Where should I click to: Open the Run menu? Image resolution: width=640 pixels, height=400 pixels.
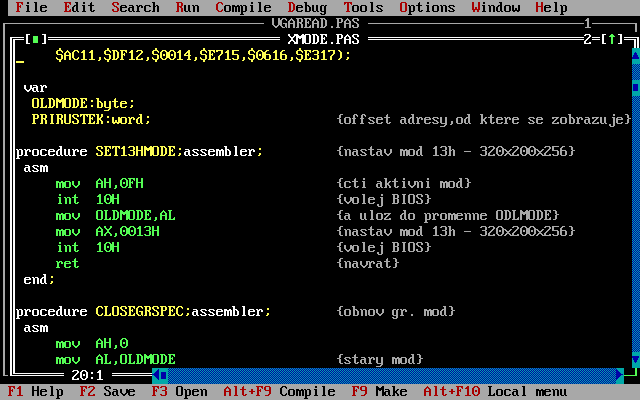pyautogui.click(x=187, y=7)
